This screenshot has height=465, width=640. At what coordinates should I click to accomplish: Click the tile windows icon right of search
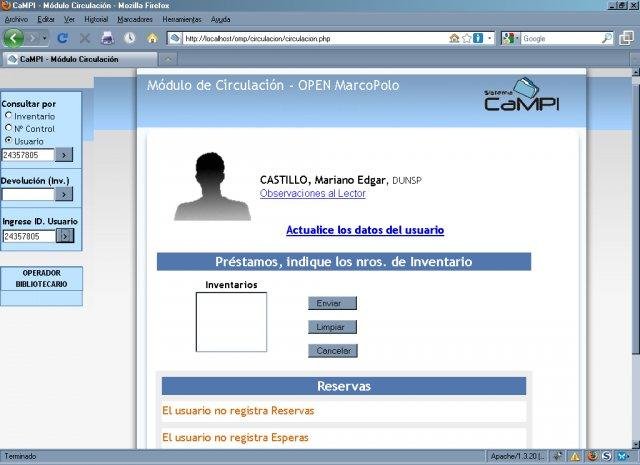pos(626,38)
